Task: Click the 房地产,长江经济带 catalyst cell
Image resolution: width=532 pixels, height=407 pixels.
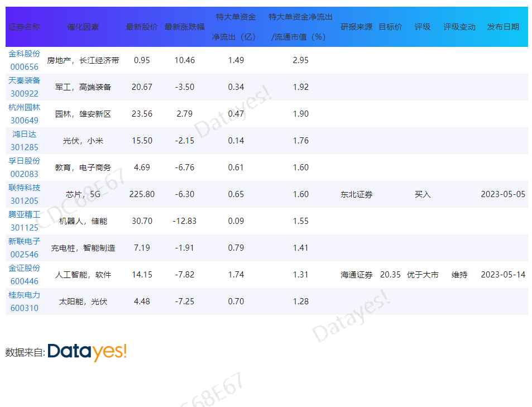Action: point(83,60)
